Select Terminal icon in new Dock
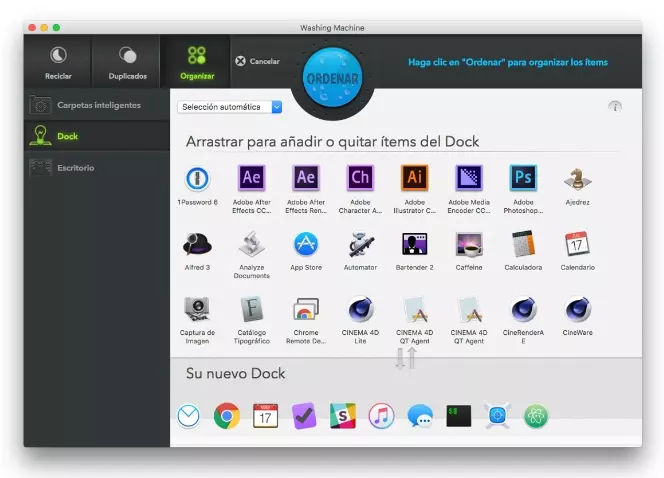The height and width of the screenshot is (478, 664). tap(459, 416)
